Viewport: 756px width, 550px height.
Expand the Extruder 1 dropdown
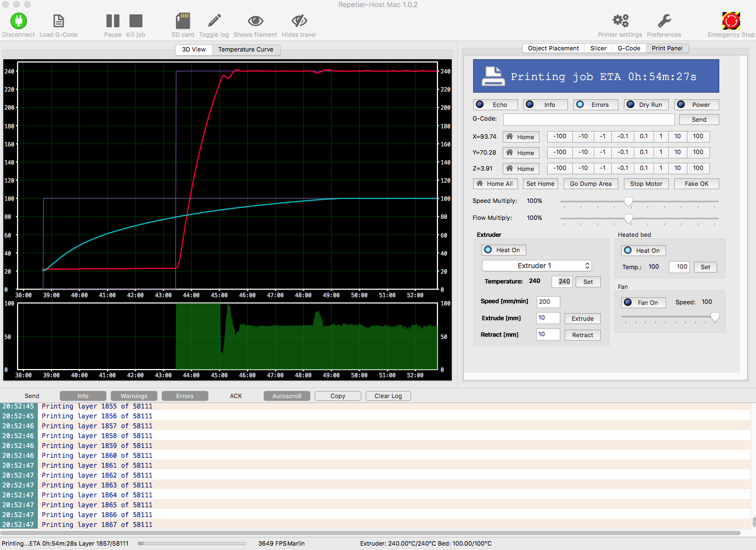pyautogui.click(x=537, y=266)
